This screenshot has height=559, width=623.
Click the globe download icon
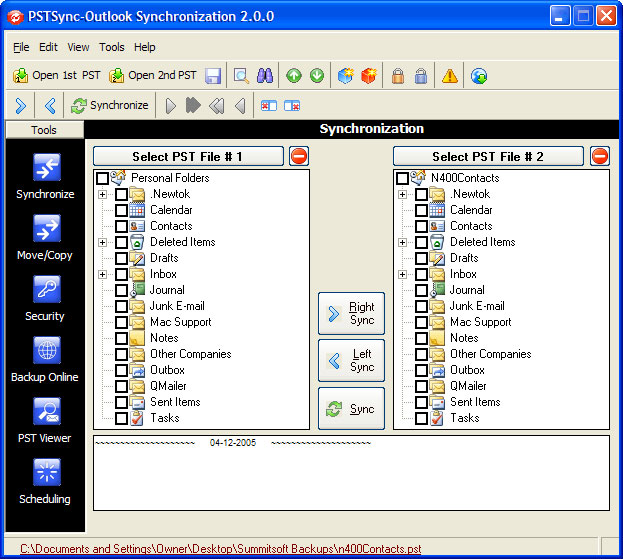pyautogui.click(x=479, y=75)
